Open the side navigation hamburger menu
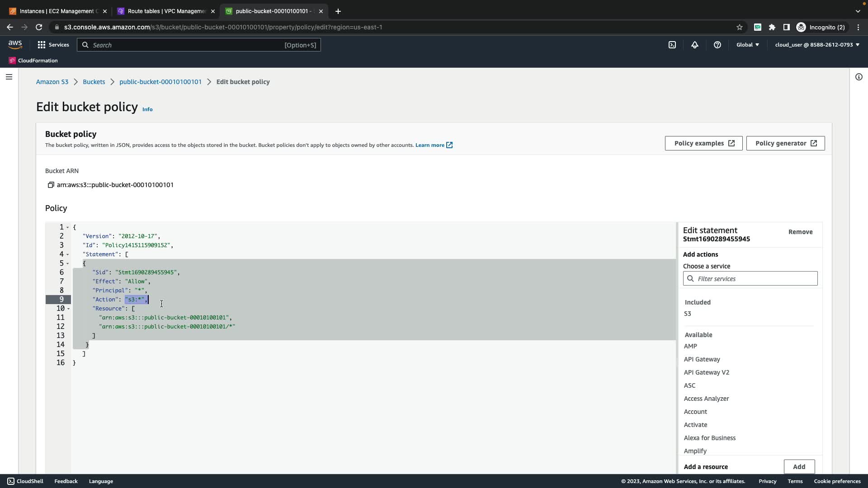Image resolution: width=868 pixels, height=488 pixels. [9, 77]
